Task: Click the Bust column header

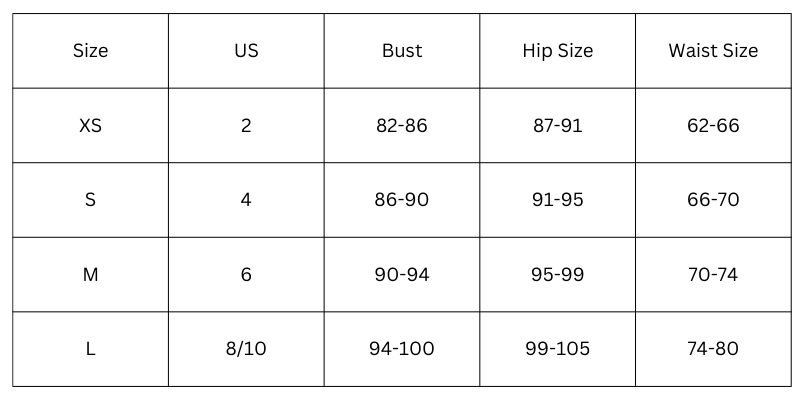Action: (x=402, y=51)
